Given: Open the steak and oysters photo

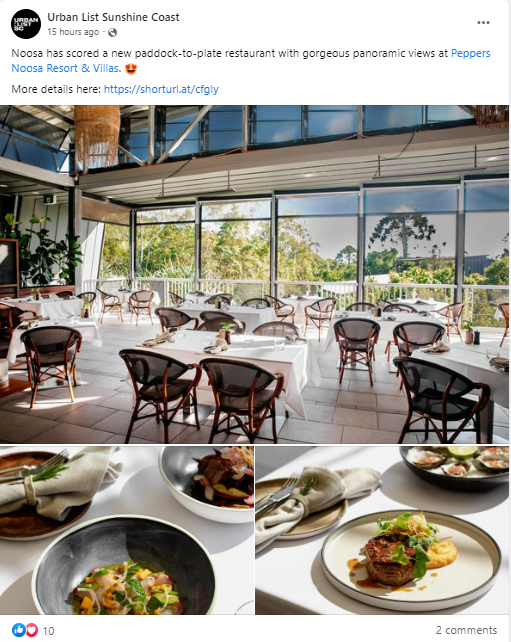Looking at the screenshot, I should pyautogui.click(x=382, y=530).
